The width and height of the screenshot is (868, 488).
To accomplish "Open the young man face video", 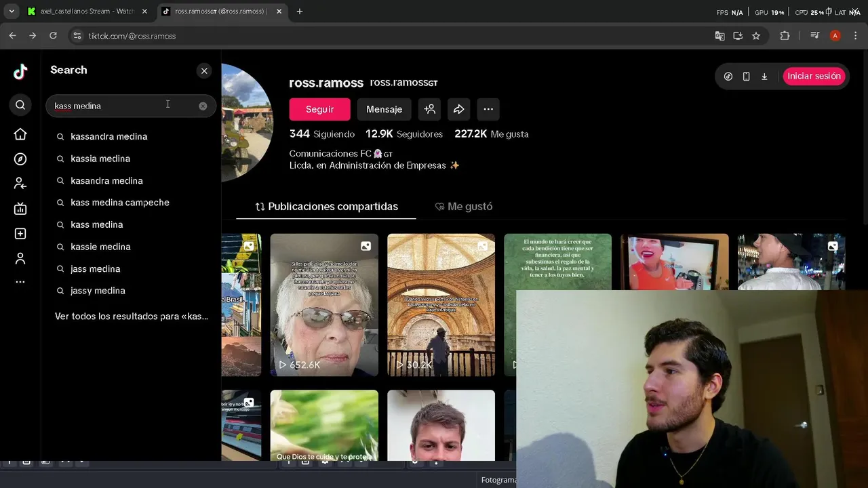I will [441, 426].
